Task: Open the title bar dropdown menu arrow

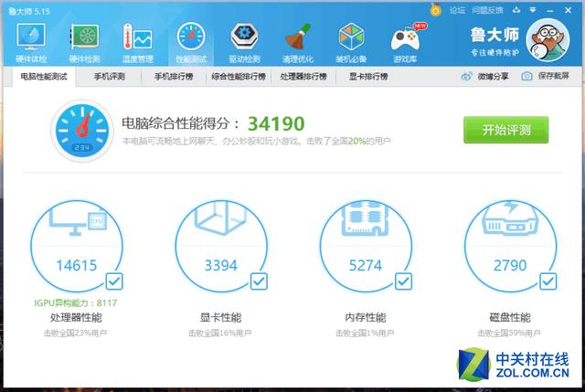Action: point(533,10)
